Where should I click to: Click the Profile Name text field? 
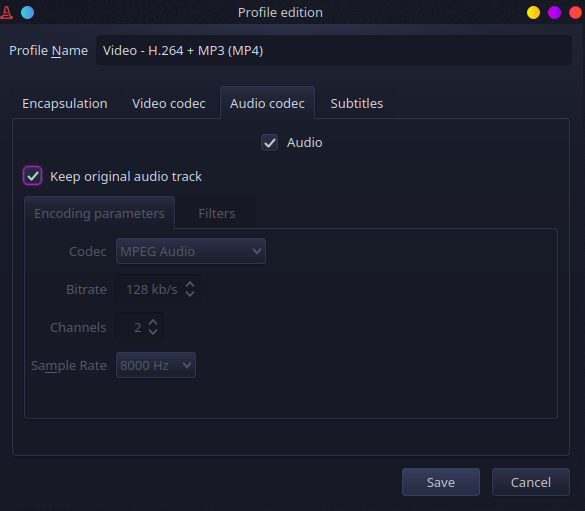(334, 50)
